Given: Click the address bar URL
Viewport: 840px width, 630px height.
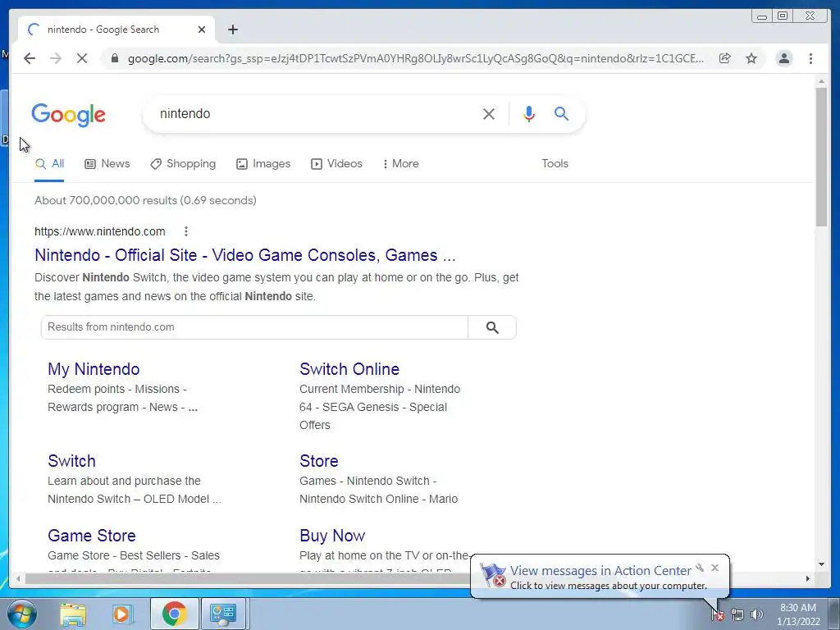Looking at the screenshot, I should click(x=416, y=58).
